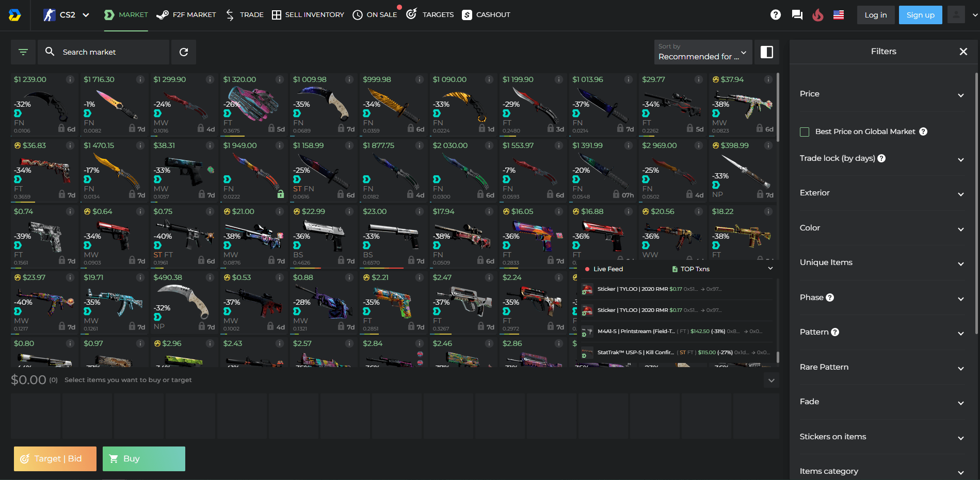This screenshot has width=980, height=480.
Task: Open the ON SALE tab
Action: (x=375, y=15)
